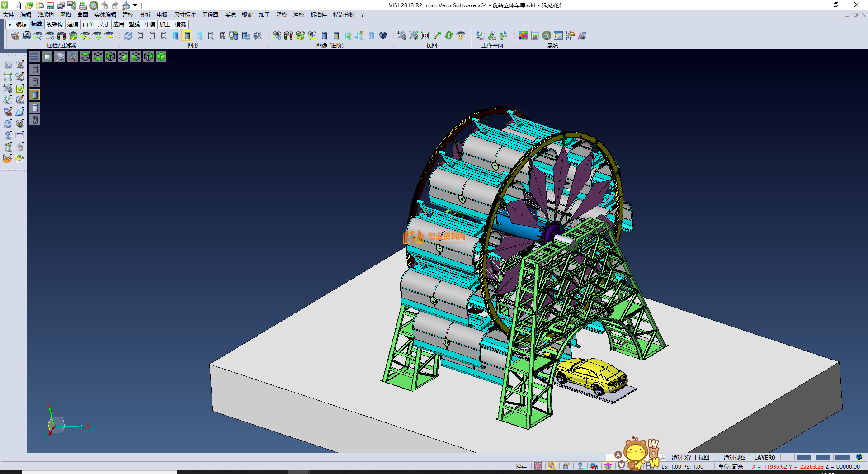
Task: Click the undo arrow icon
Action: click(104, 5)
